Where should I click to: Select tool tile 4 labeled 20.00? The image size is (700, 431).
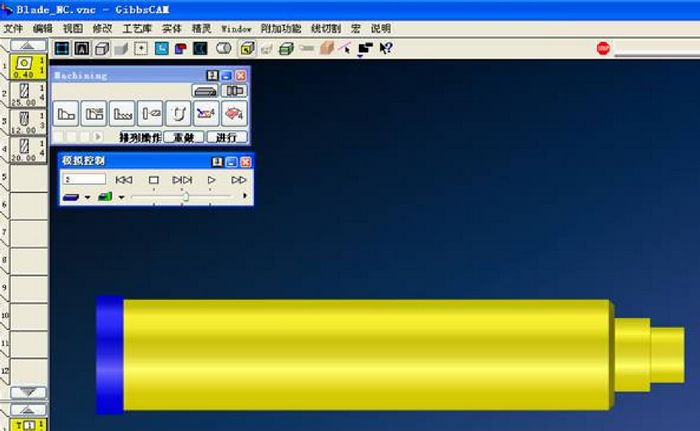tap(28, 150)
